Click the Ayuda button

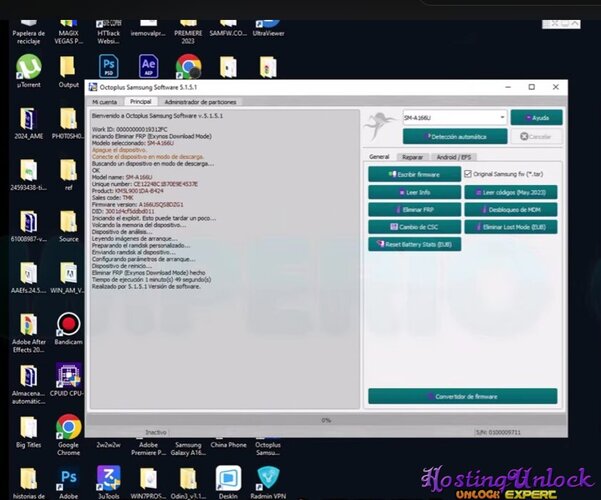point(537,118)
